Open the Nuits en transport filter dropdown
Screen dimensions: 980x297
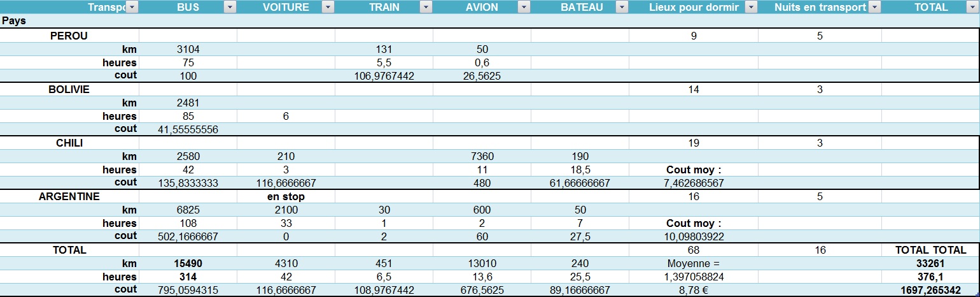874,8
